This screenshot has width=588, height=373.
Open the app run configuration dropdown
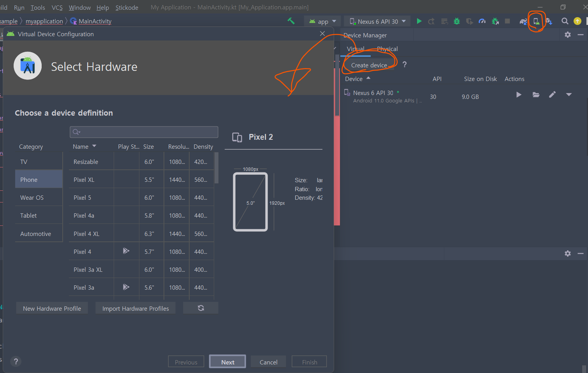tap(322, 21)
